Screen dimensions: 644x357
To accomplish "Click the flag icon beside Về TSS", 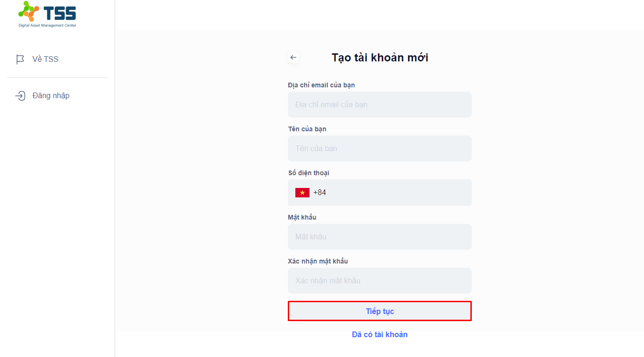I will (20, 59).
